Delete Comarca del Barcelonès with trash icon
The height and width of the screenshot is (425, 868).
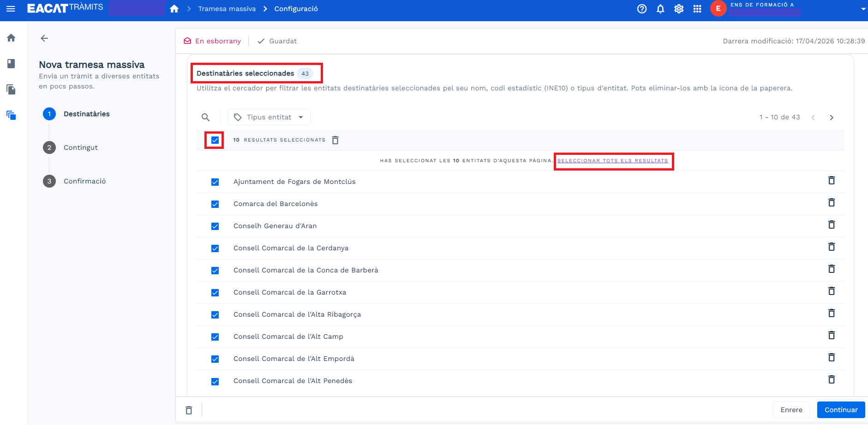[x=831, y=203]
